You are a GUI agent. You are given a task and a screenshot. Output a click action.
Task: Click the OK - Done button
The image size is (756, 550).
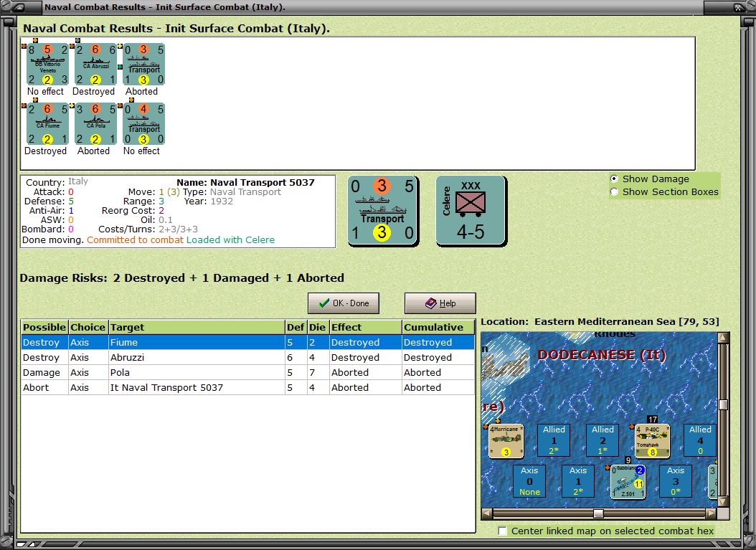(x=344, y=303)
